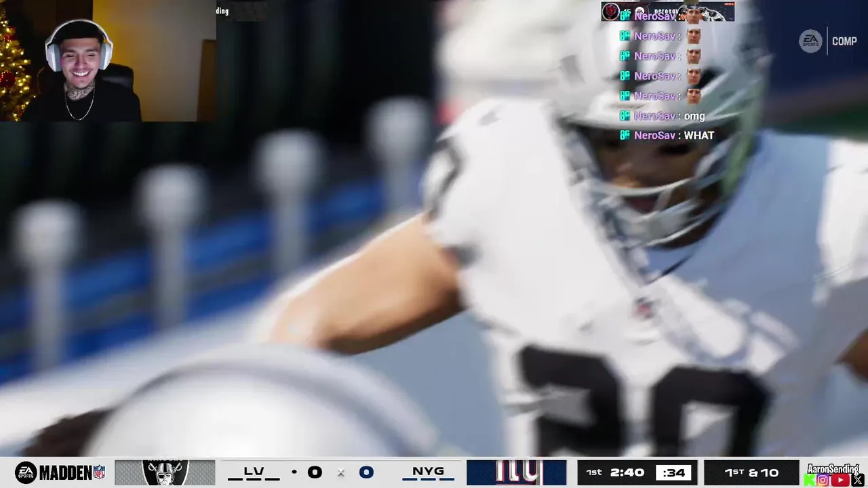868x488 pixels.
Task: Select the Giants NY logo in the scorebar
Action: (516, 472)
